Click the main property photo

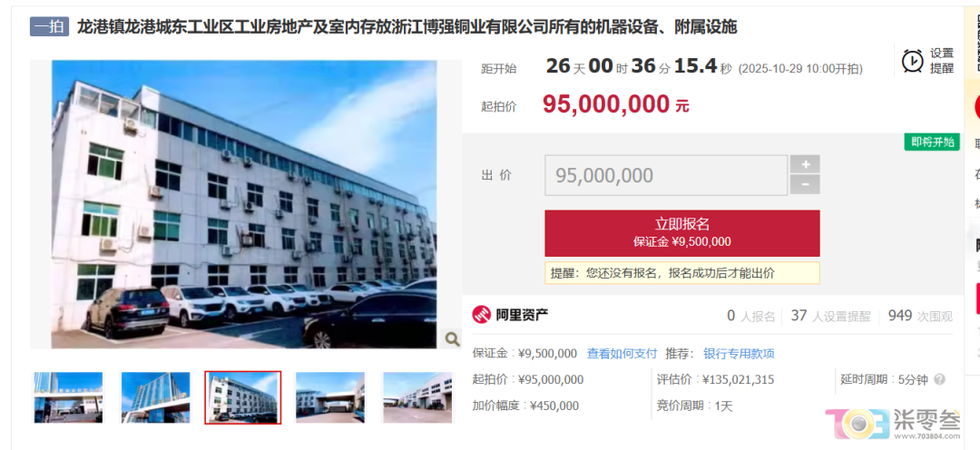[x=244, y=204]
